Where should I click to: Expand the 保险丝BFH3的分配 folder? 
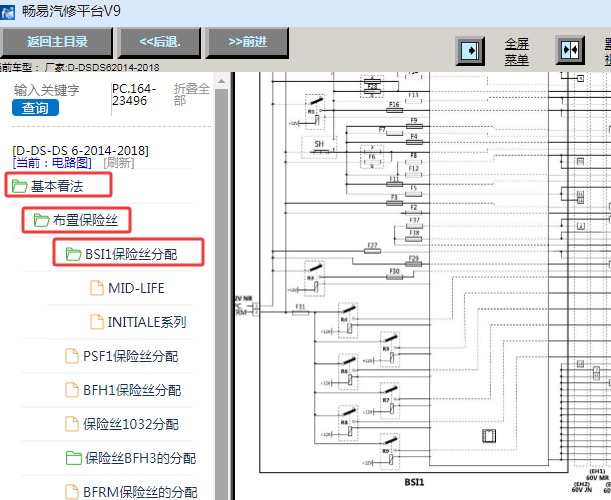[141, 458]
